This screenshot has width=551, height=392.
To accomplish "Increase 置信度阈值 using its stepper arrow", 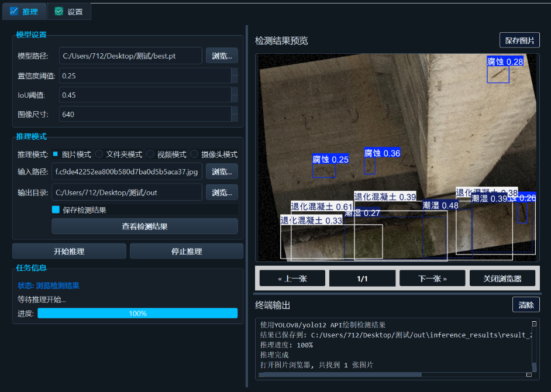I will pyautogui.click(x=235, y=72).
